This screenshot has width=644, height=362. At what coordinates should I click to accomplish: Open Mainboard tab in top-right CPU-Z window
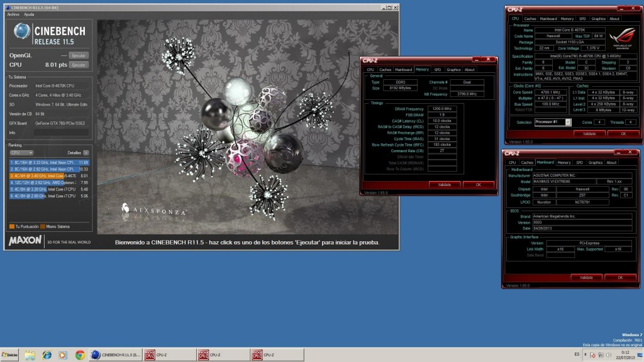tap(548, 19)
